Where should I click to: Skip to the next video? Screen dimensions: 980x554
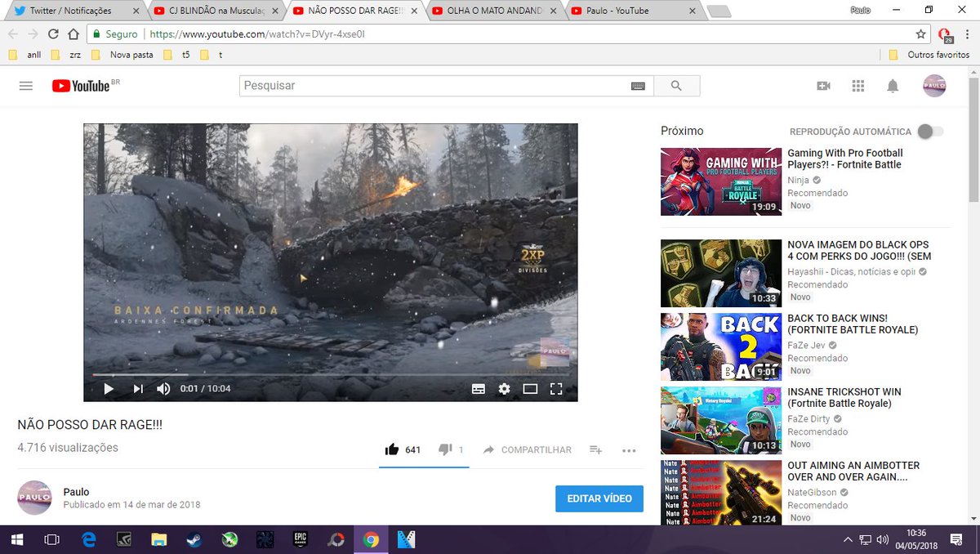pos(138,389)
